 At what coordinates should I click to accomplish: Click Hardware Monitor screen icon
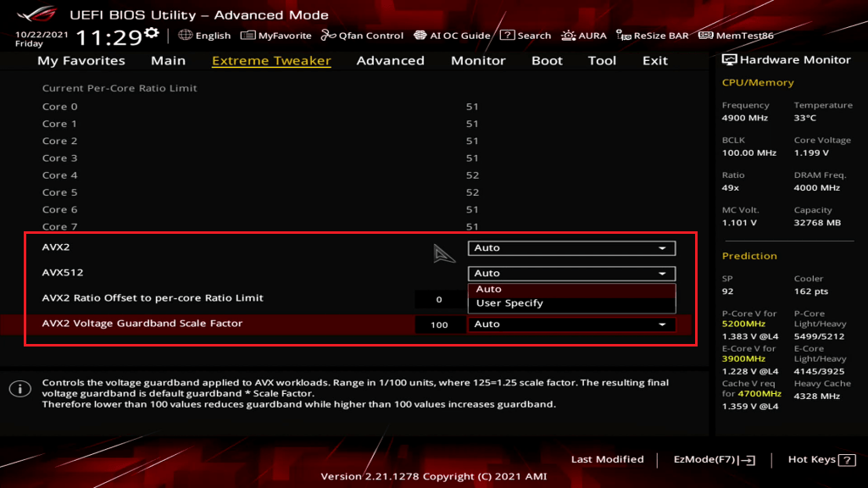[x=730, y=60]
